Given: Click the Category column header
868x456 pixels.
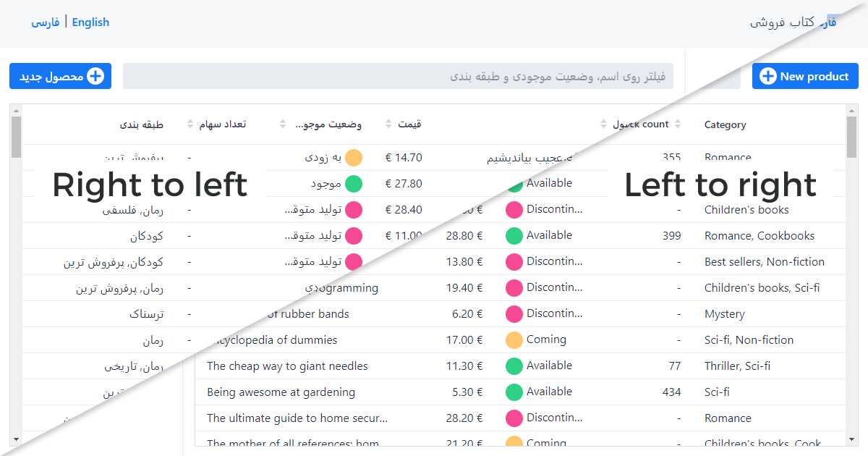Looking at the screenshot, I should point(726,124).
